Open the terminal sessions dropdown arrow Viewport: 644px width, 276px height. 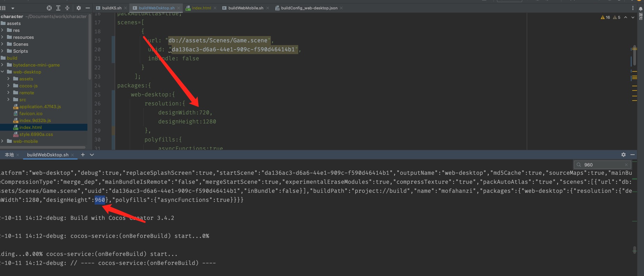pyautogui.click(x=92, y=155)
